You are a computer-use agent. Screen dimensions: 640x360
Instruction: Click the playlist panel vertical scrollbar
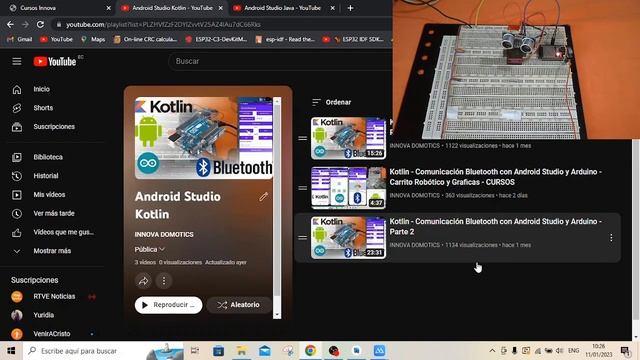[277, 200]
